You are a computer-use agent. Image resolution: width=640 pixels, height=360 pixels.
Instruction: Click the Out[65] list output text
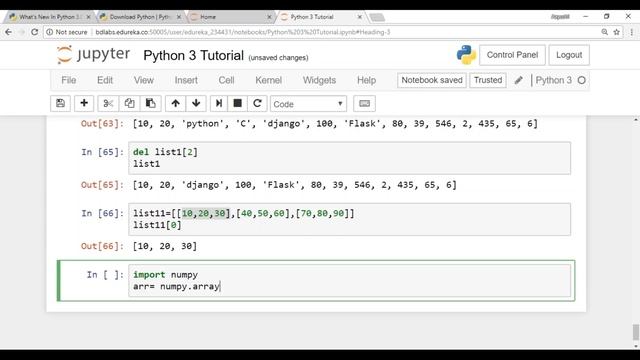pyautogui.click(x=295, y=185)
